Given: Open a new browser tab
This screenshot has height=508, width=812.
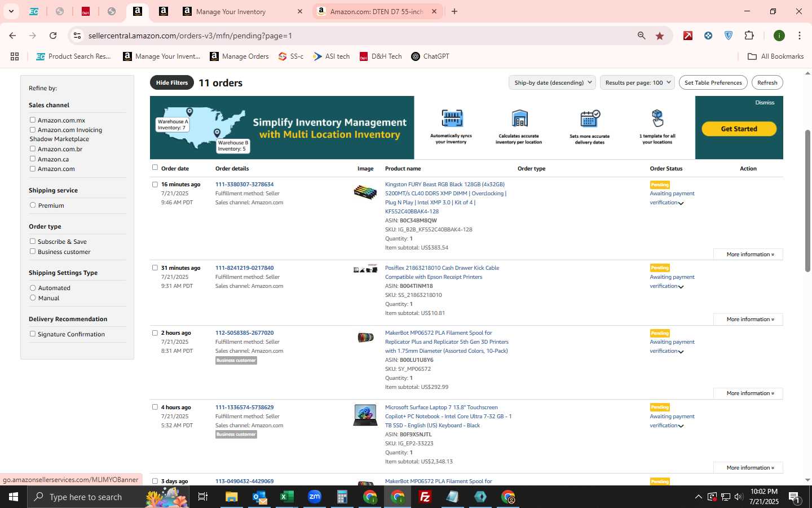Looking at the screenshot, I should click(x=454, y=11).
